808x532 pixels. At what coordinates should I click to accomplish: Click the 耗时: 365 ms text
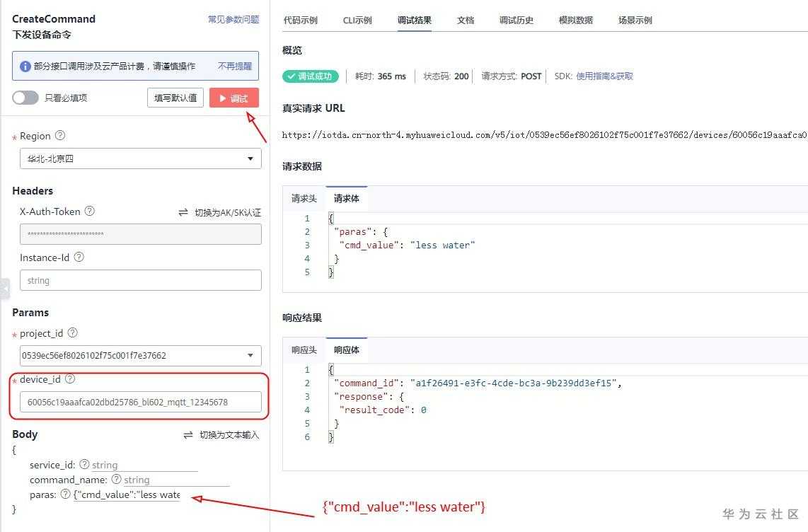[380, 76]
